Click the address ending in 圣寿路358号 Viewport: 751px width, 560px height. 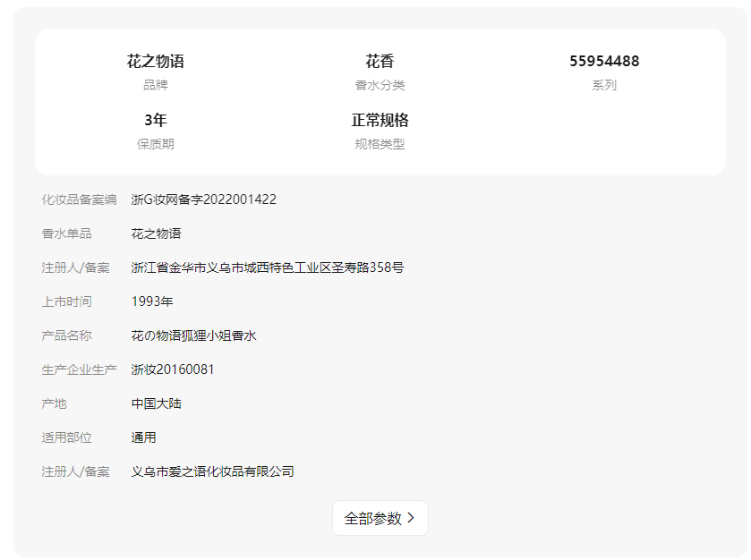(268, 267)
